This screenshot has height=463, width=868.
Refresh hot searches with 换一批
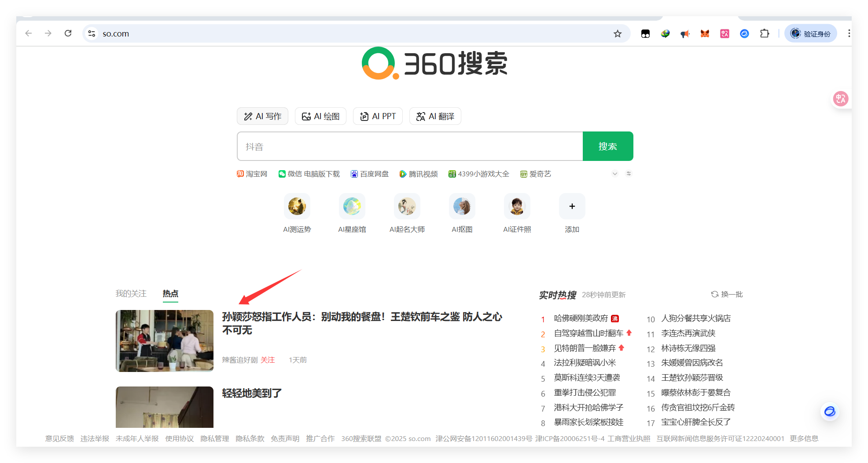(727, 294)
